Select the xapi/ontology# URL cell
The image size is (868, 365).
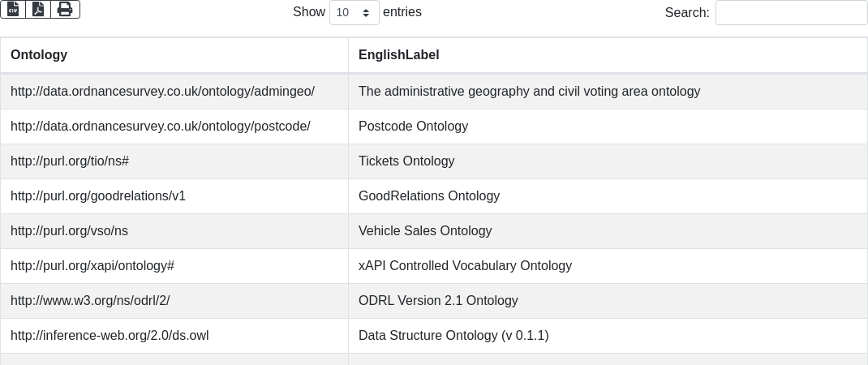click(92, 266)
